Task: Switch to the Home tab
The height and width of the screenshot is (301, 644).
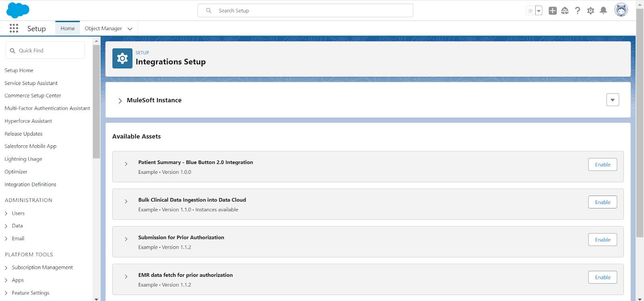Action: point(68,28)
